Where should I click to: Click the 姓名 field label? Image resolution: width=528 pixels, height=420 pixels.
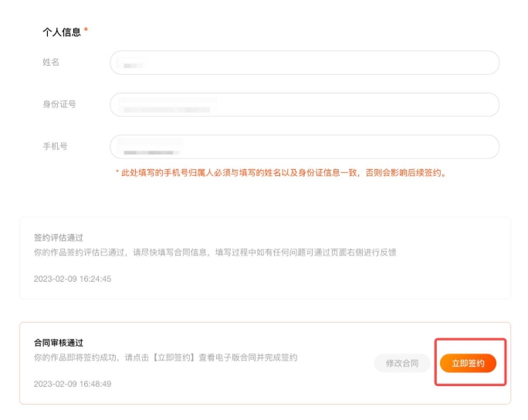(x=51, y=63)
